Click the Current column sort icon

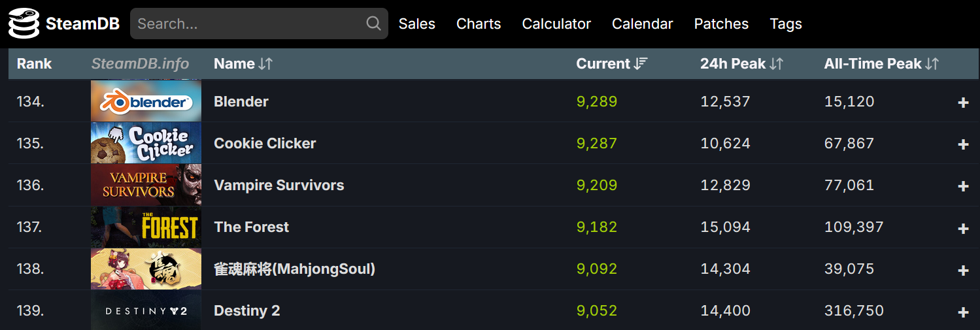coord(641,63)
